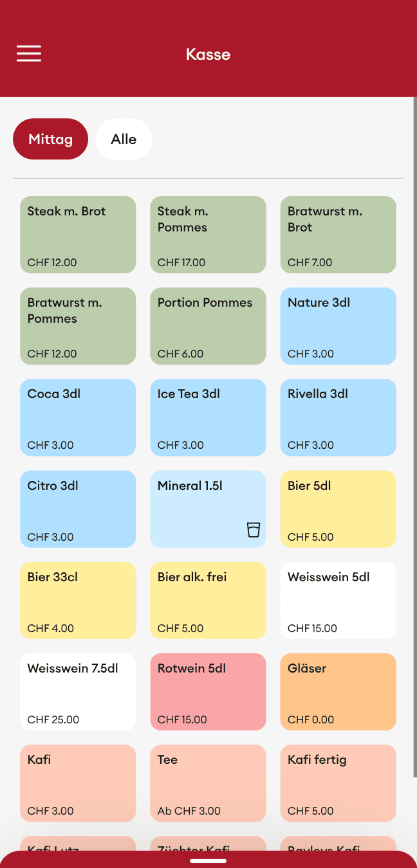This screenshot has height=868, width=417.
Task: Select Coca 3dl tile
Action: (x=78, y=417)
